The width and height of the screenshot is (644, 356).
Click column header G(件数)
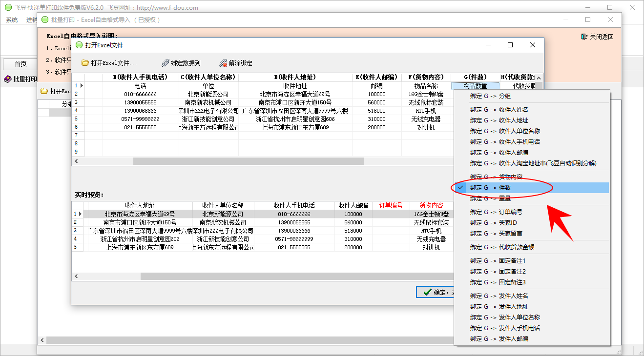point(475,77)
